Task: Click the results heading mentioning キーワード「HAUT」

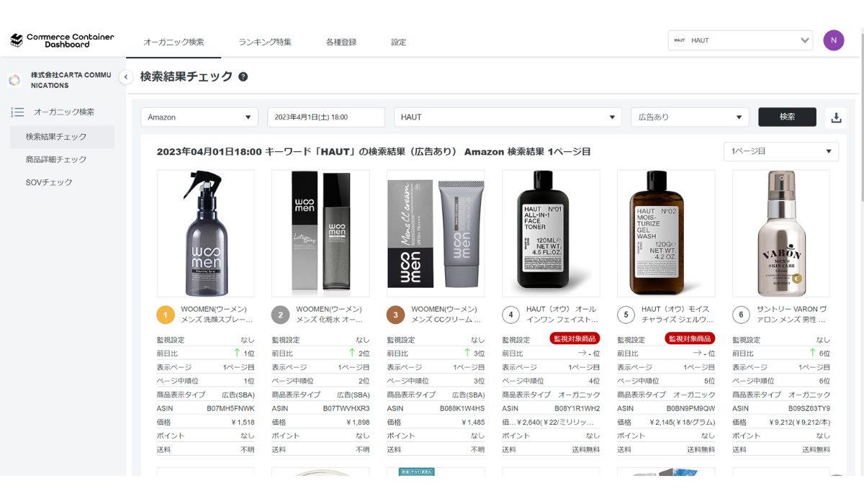Action: (x=374, y=152)
